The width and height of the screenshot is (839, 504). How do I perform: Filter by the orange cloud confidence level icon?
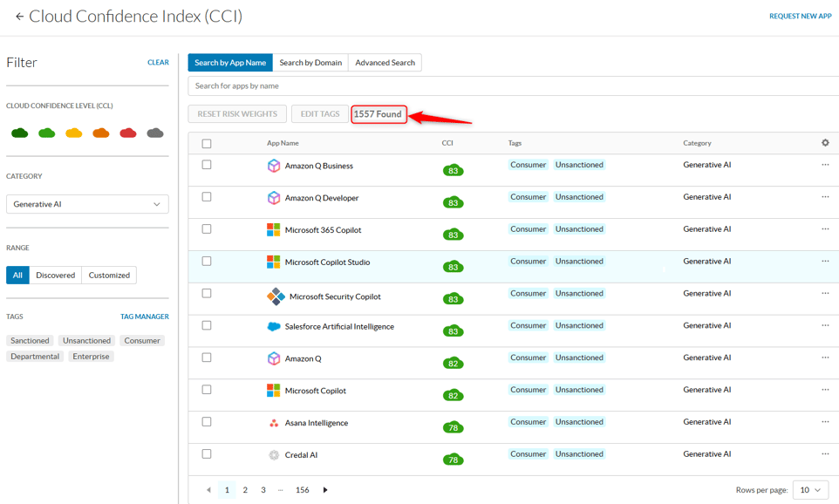pos(100,133)
